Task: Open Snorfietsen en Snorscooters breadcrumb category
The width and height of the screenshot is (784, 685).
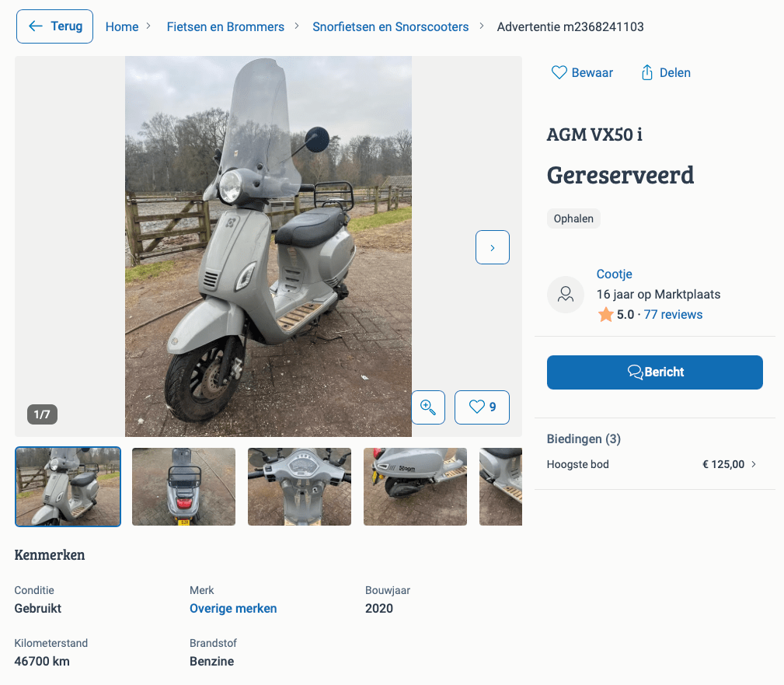Action: point(391,26)
